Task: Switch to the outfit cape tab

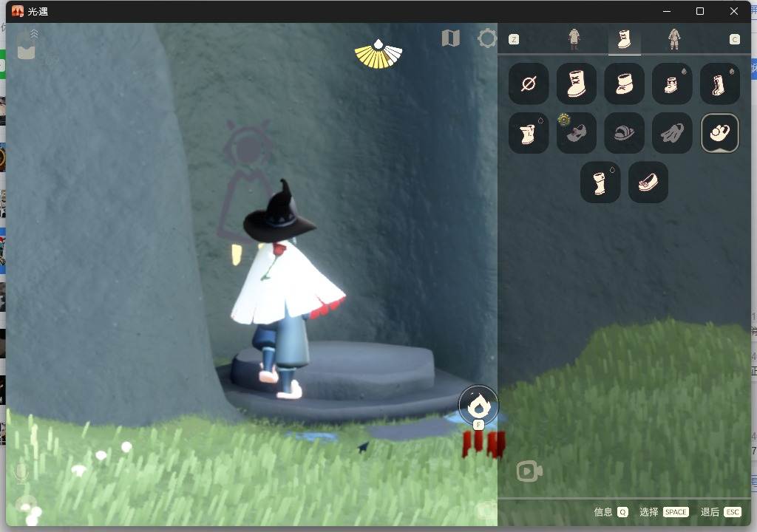Action: coord(574,39)
